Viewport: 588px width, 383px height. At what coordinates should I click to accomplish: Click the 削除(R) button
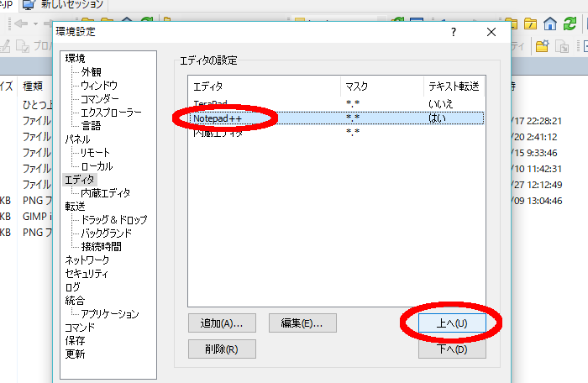pyautogui.click(x=222, y=349)
